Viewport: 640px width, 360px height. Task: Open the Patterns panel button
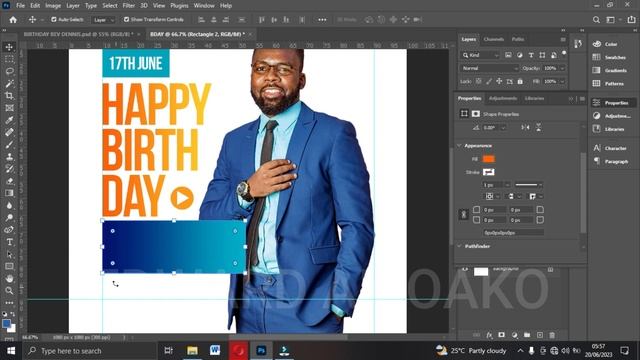(612, 83)
